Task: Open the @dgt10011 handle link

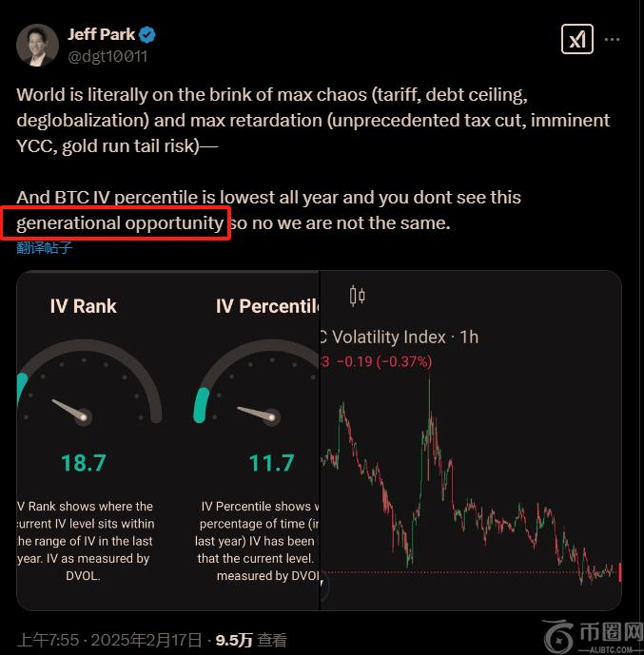Action: coord(107,56)
